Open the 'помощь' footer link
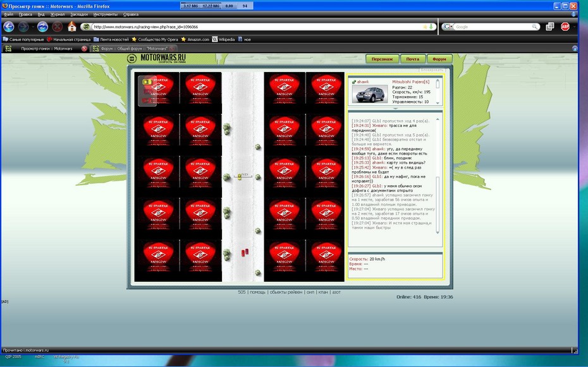This screenshot has height=367, width=588. pyautogui.click(x=257, y=292)
